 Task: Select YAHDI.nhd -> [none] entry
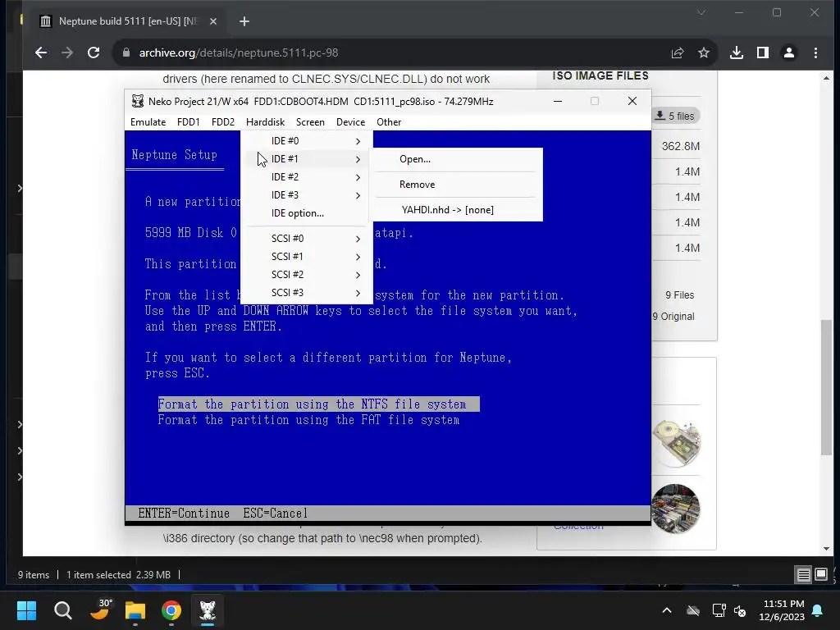455,210
